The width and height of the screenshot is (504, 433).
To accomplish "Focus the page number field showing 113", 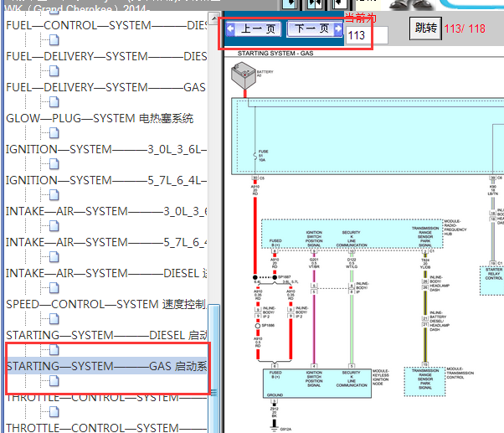I will pyautogui.click(x=367, y=35).
